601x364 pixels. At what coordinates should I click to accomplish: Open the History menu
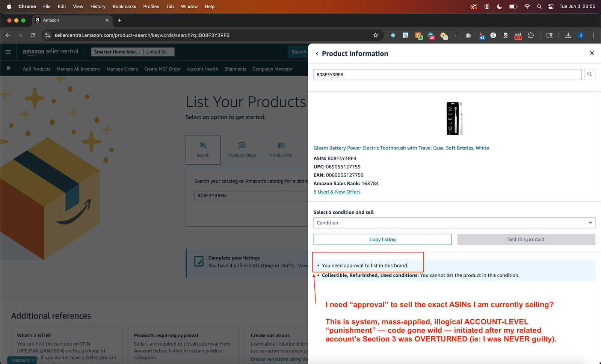pyautogui.click(x=98, y=6)
